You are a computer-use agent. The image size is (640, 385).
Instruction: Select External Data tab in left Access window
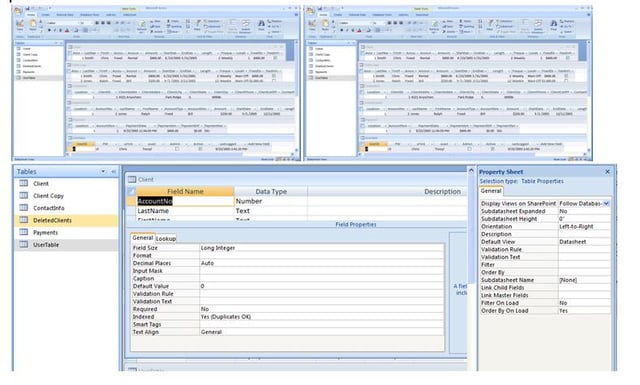[x=64, y=15]
